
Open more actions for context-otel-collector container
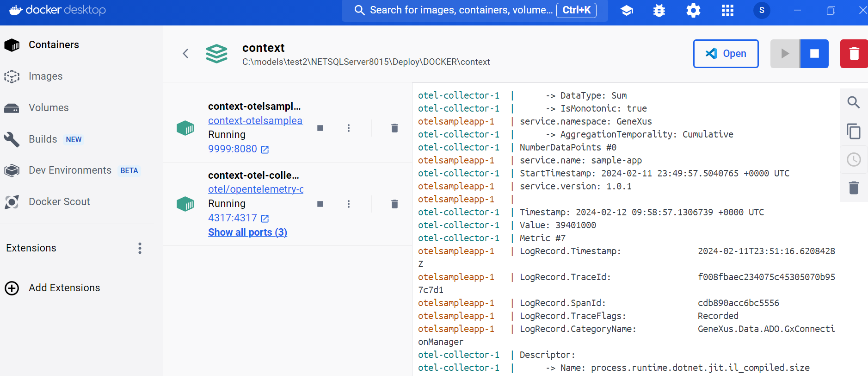[349, 204]
